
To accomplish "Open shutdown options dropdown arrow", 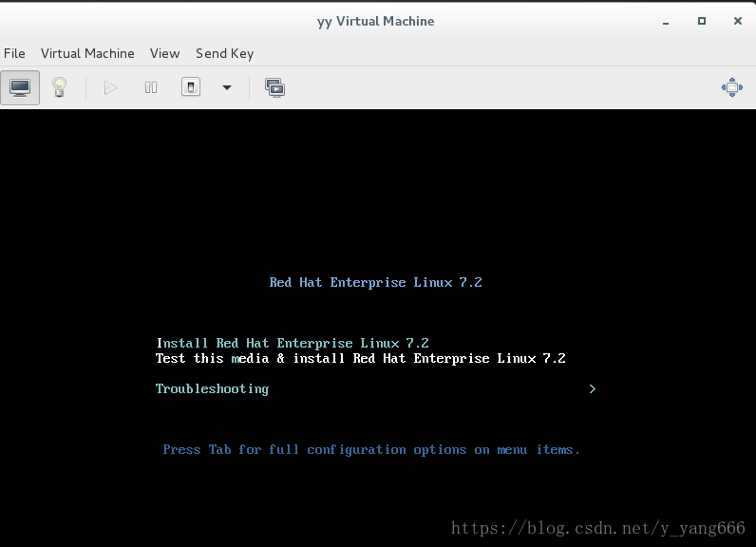I will 227,87.
